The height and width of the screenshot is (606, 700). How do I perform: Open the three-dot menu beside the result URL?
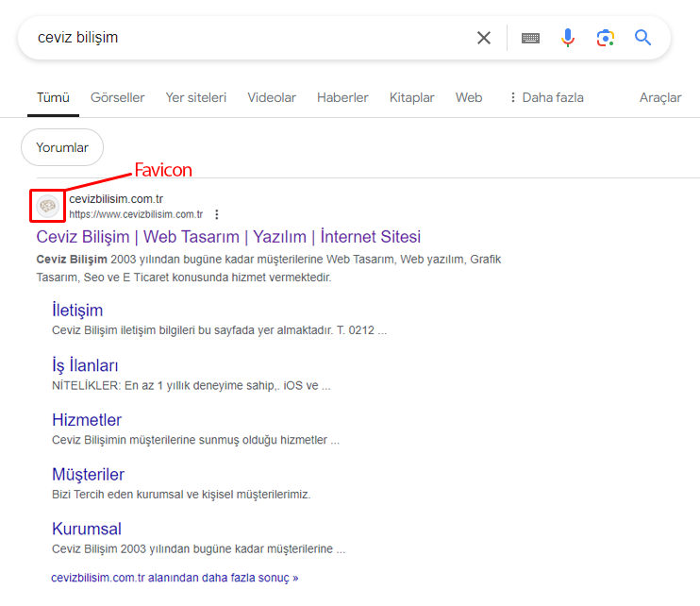tap(217, 215)
